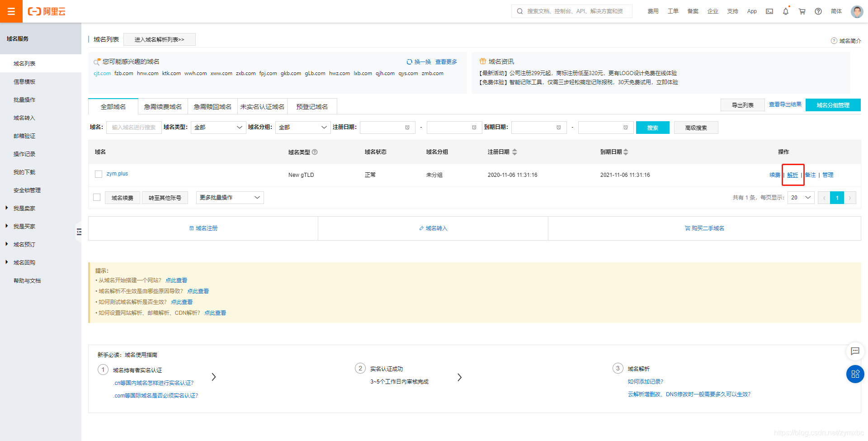868x441 pixels.
Task: Click the blue 搜索 button
Action: tap(652, 128)
